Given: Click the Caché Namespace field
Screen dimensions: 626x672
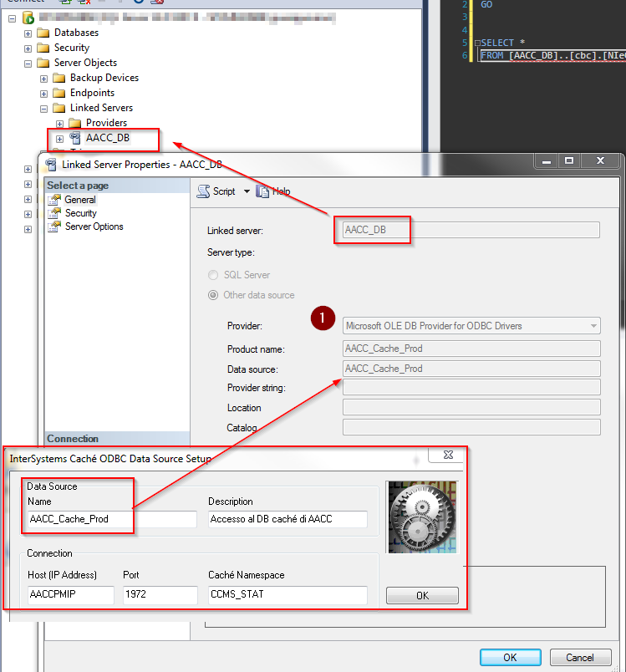Looking at the screenshot, I should (x=288, y=595).
